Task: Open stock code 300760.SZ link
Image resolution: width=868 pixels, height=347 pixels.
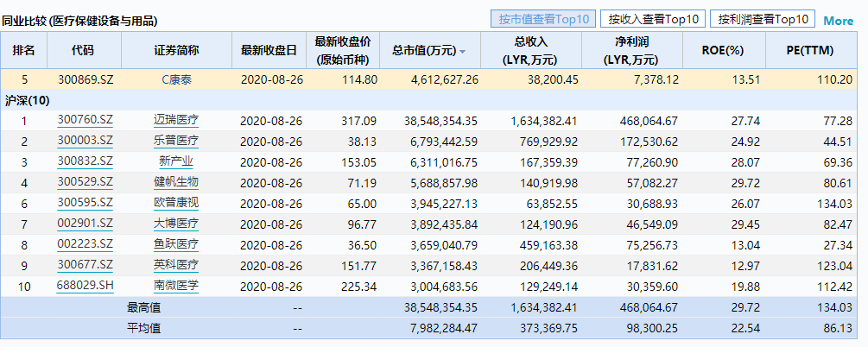Action: 86,120
